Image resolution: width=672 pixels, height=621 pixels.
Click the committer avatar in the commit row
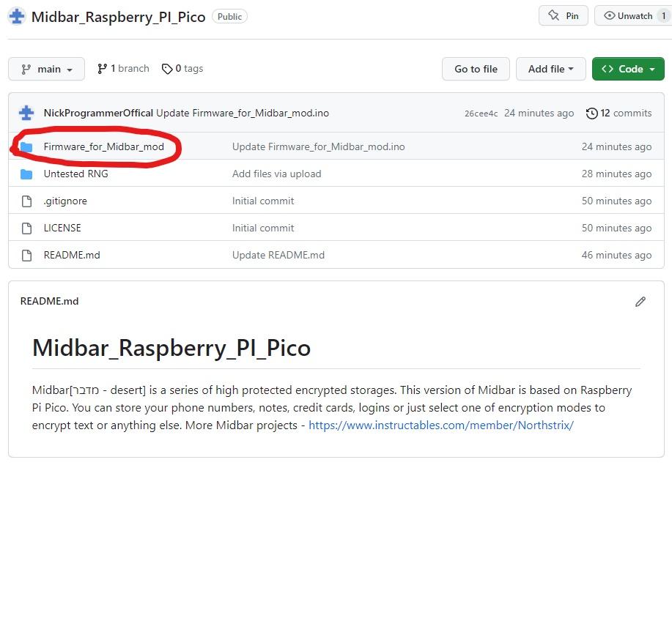(x=26, y=113)
